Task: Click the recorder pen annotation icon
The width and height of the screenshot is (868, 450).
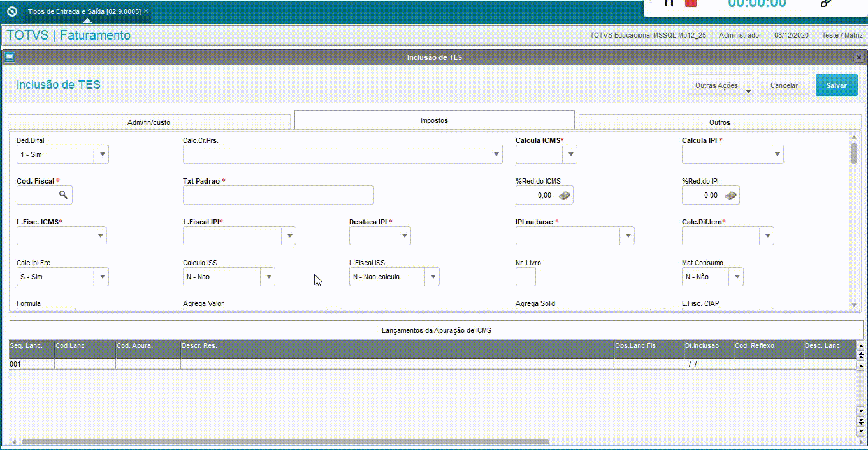Action: (827, 3)
